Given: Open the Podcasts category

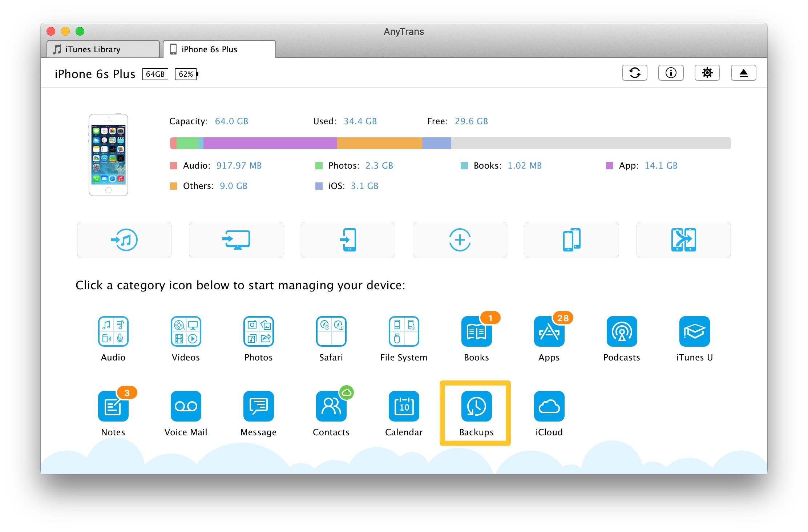Looking at the screenshot, I should (622, 331).
